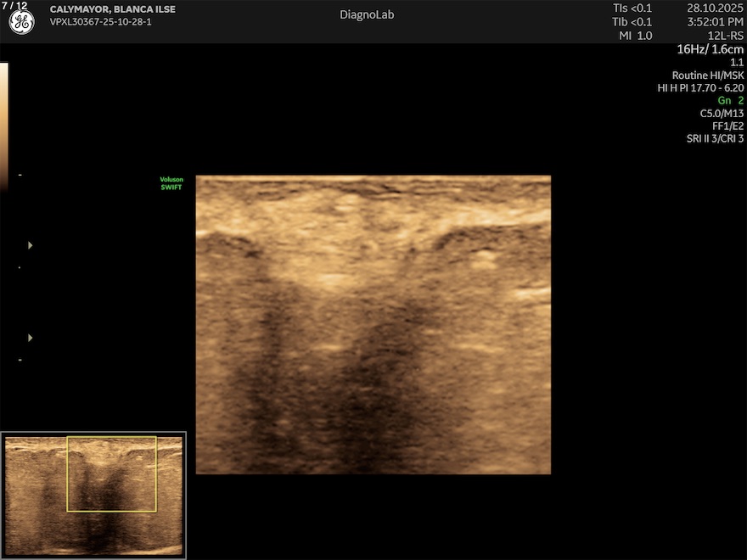Click the Voluson SWIFT logo
Viewport: 747px width, 560px height.
171,183
